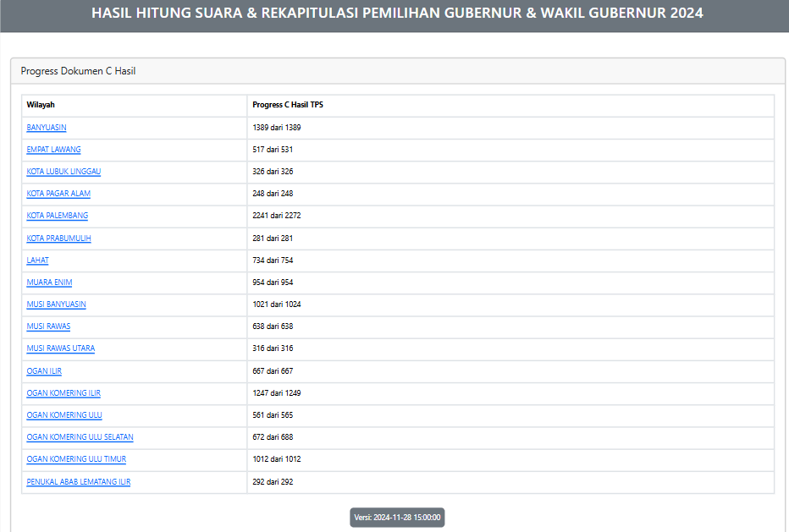Open the EMPAT LAWANG region link

pyautogui.click(x=52, y=149)
